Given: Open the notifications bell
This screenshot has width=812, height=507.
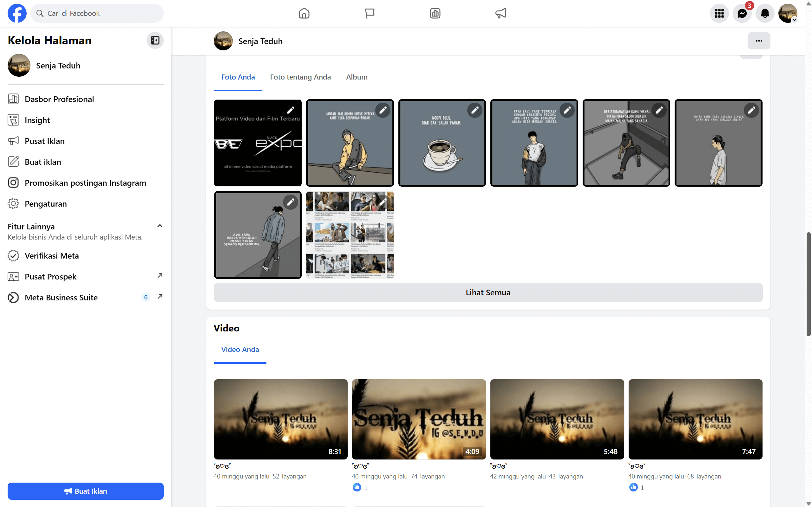Looking at the screenshot, I should 765,13.
